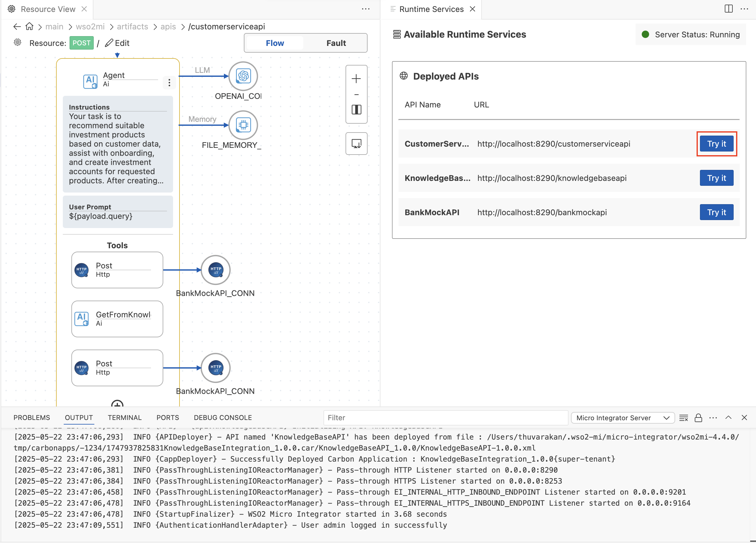The height and width of the screenshot is (543, 756).
Task: Close the bottom panel
Action: pos(744,417)
